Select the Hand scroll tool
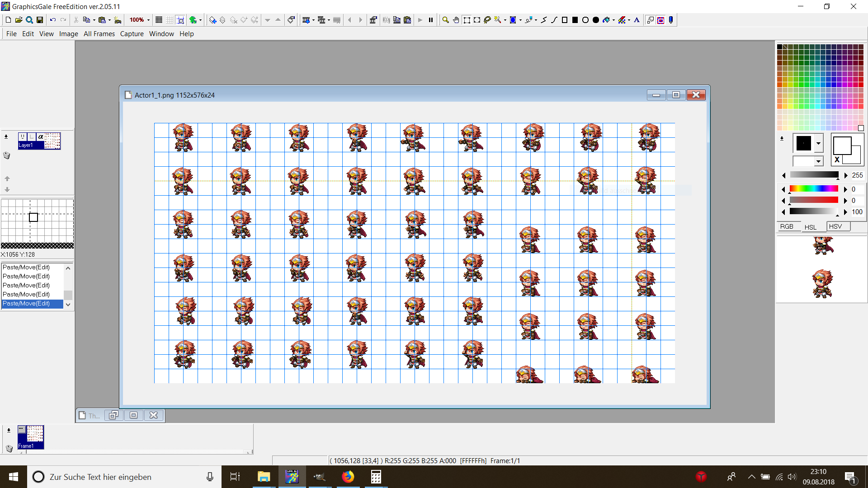868x488 pixels. tap(456, 20)
